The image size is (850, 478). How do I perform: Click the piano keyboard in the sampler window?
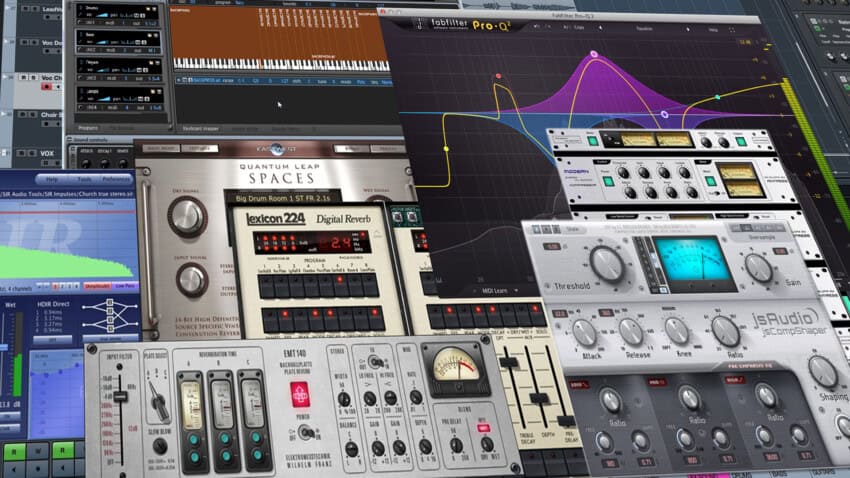(x=281, y=64)
